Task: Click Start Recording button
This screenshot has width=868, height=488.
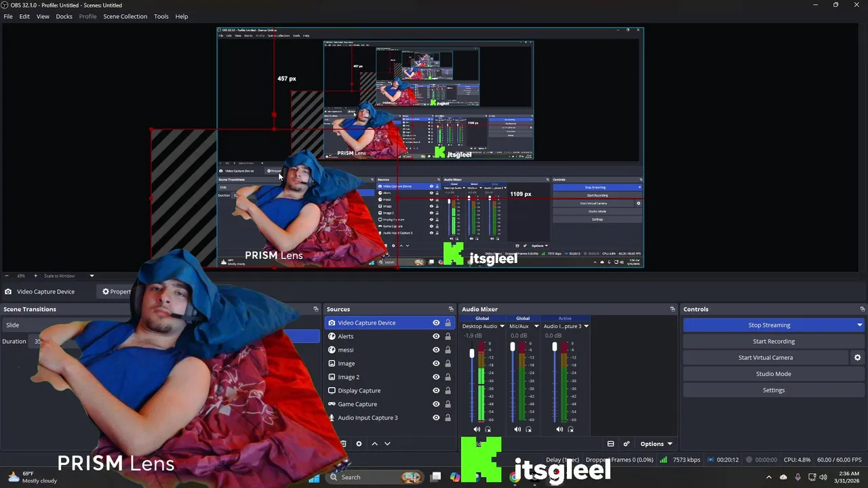Action: [x=774, y=342]
